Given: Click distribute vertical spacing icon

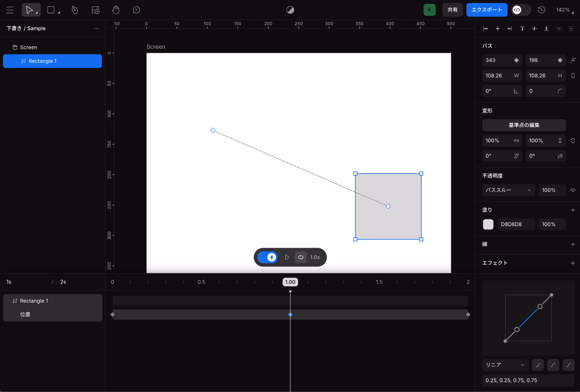Looking at the screenshot, I should pyautogui.click(x=571, y=28).
